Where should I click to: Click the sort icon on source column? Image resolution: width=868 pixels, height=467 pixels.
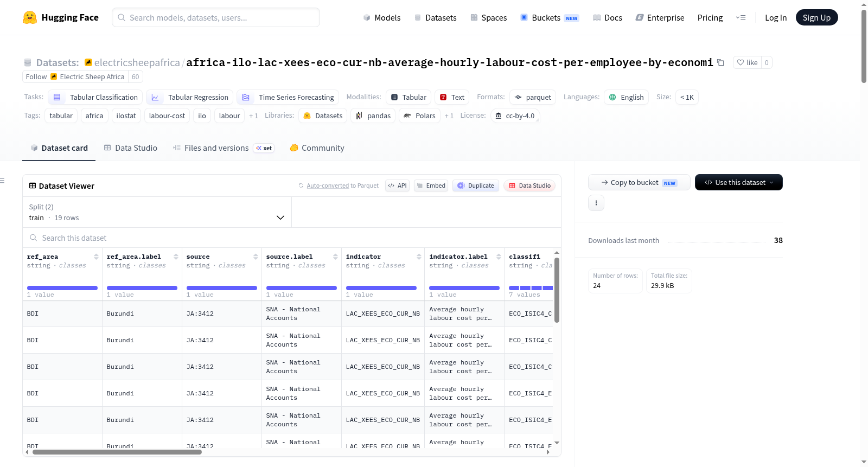pos(256,257)
